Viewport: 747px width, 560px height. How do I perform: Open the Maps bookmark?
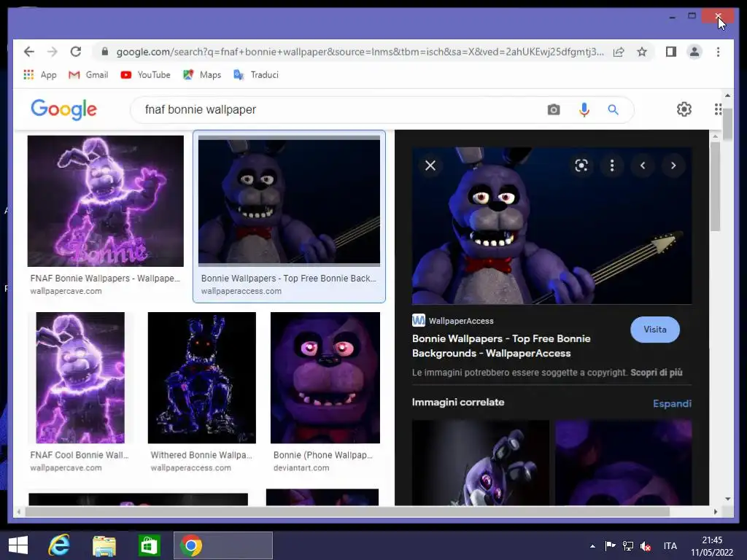tap(202, 75)
